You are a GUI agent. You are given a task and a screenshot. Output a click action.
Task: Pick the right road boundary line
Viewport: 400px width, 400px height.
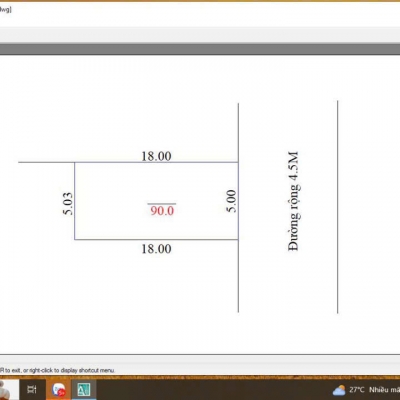(338, 207)
